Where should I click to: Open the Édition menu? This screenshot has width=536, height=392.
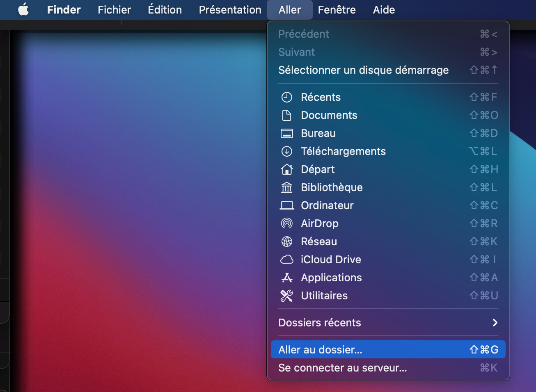pyautogui.click(x=165, y=9)
